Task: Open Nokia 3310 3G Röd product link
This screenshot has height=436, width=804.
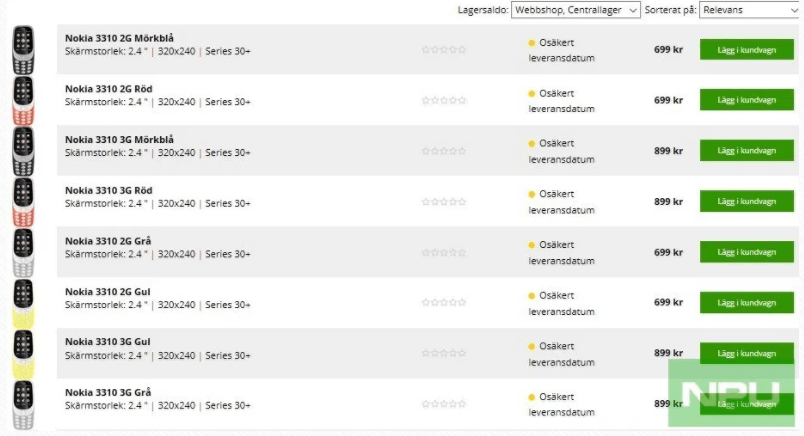Action: [x=109, y=190]
